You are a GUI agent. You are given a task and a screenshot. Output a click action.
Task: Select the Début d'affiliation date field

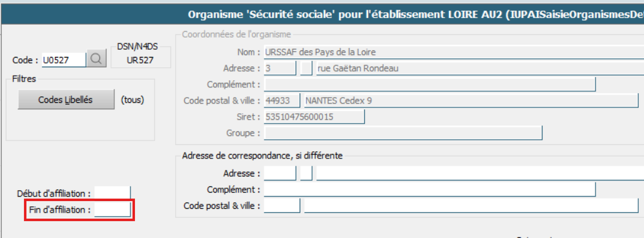(112, 193)
